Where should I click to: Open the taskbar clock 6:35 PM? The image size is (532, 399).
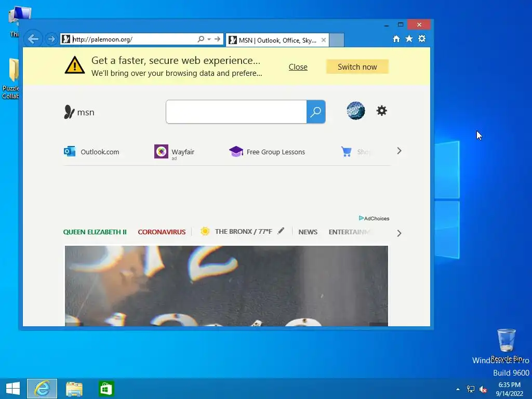[x=509, y=389]
